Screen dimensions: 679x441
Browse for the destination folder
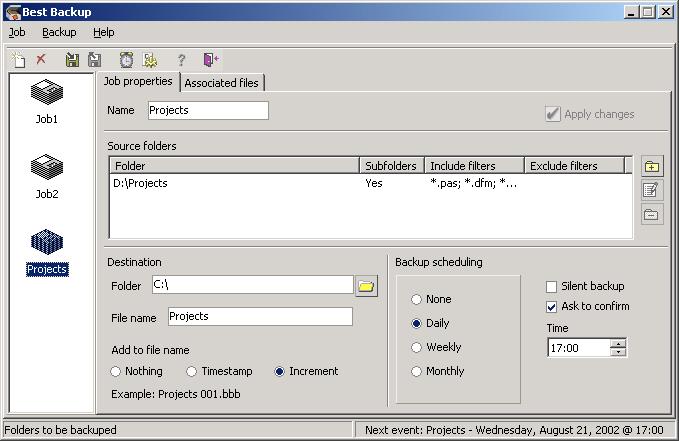[366, 286]
